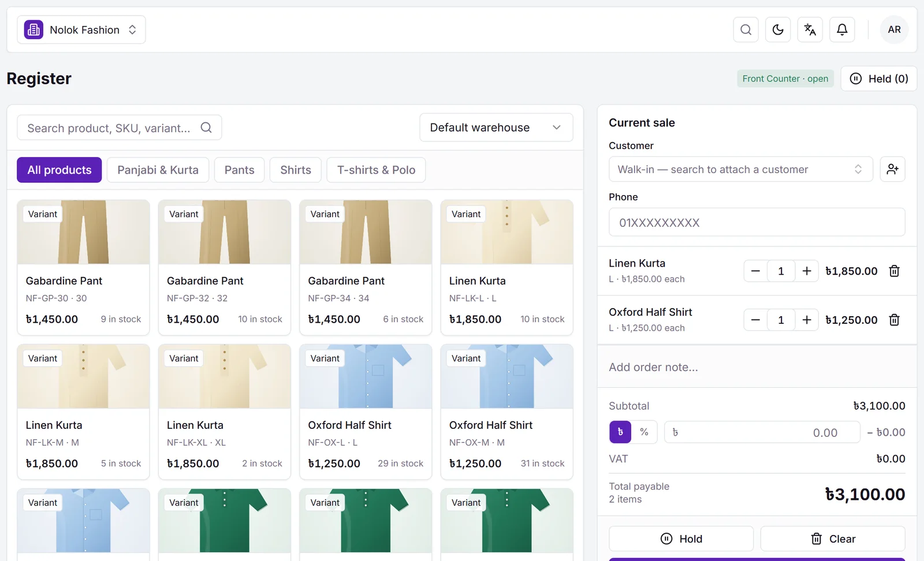The height and width of the screenshot is (561, 924).
Task: Add Oxford Half Shirt NF-OX-M product
Action: (x=506, y=412)
